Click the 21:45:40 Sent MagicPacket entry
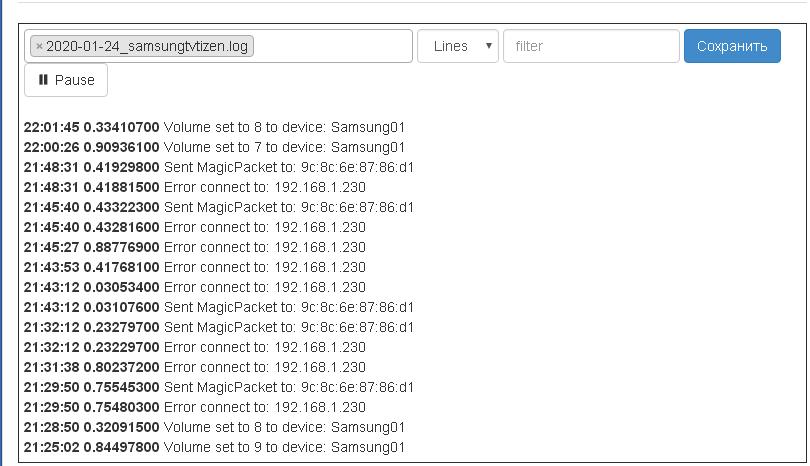Screen dimensions: 810x466 219,207
